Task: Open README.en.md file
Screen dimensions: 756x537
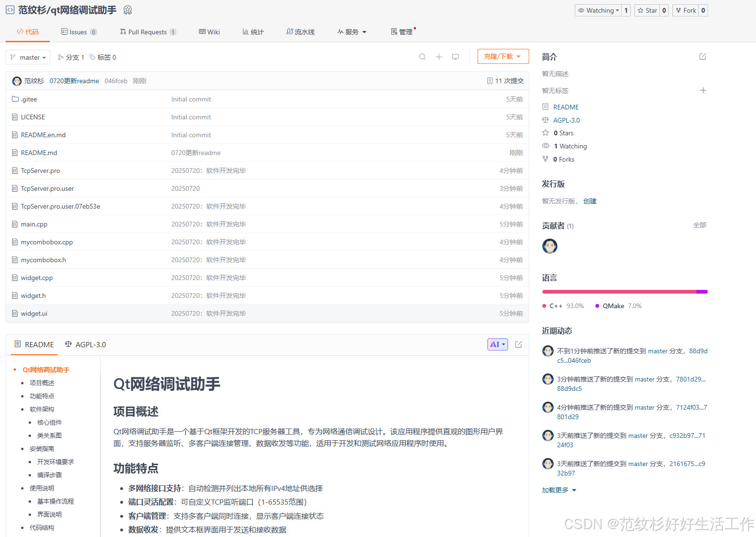Action: [43, 135]
